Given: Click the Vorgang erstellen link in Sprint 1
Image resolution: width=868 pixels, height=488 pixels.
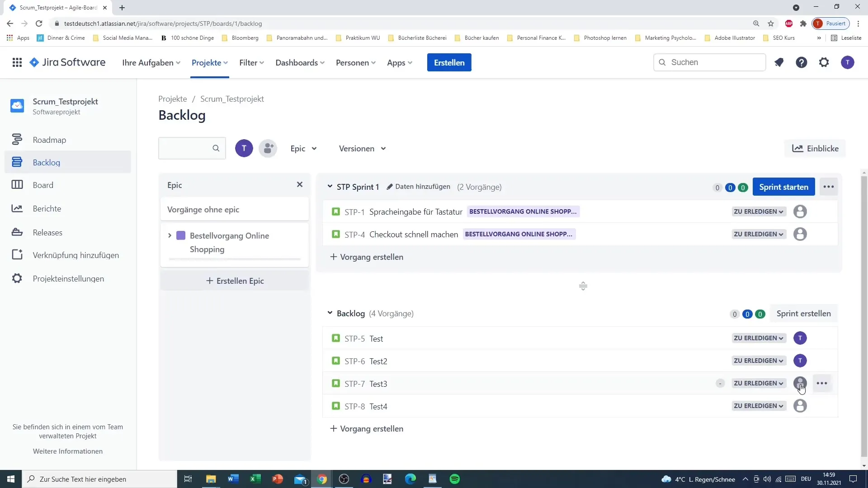Looking at the screenshot, I should click(x=367, y=257).
